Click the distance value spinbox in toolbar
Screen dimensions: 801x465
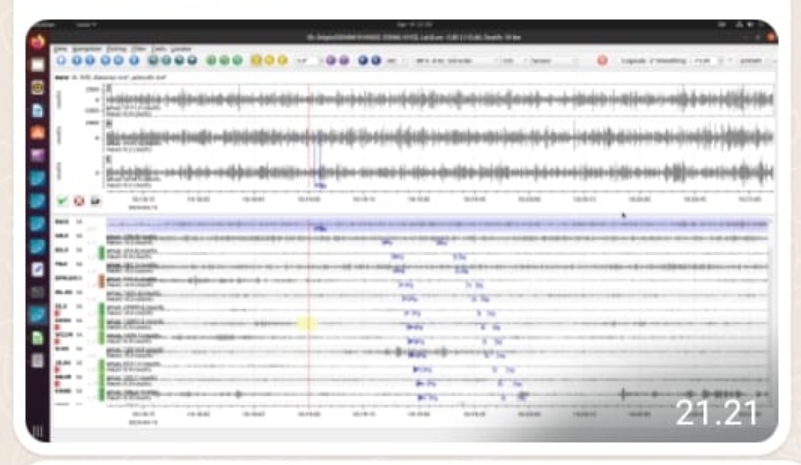305,61
